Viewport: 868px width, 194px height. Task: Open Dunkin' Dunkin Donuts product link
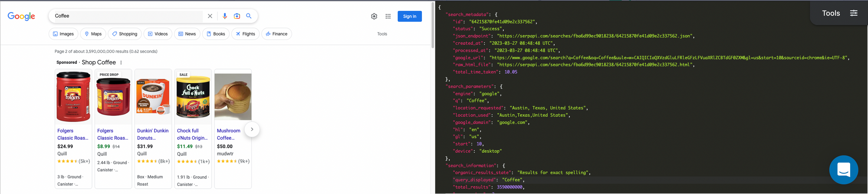click(x=153, y=134)
